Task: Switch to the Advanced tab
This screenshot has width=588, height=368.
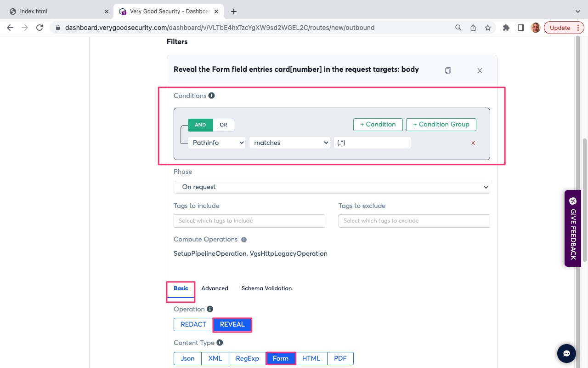Action: tap(215, 288)
